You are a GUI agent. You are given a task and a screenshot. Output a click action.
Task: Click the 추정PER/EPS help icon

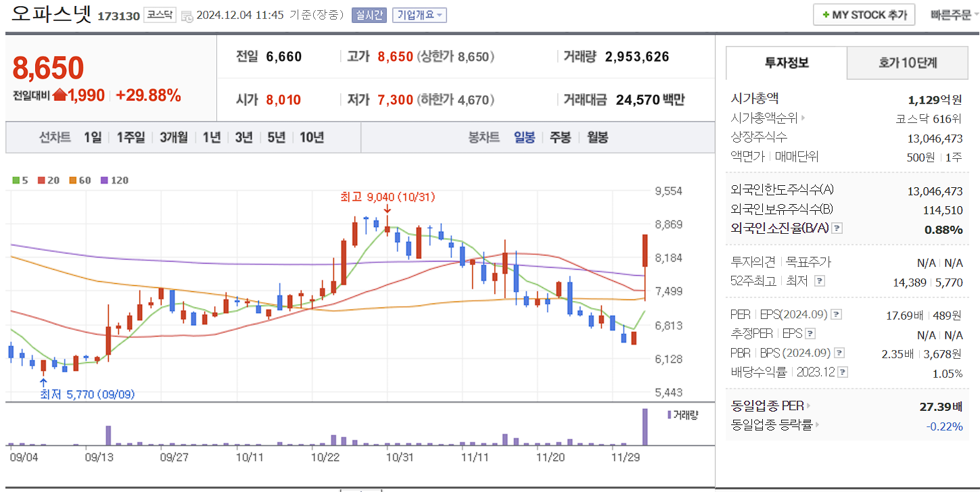(x=810, y=333)
